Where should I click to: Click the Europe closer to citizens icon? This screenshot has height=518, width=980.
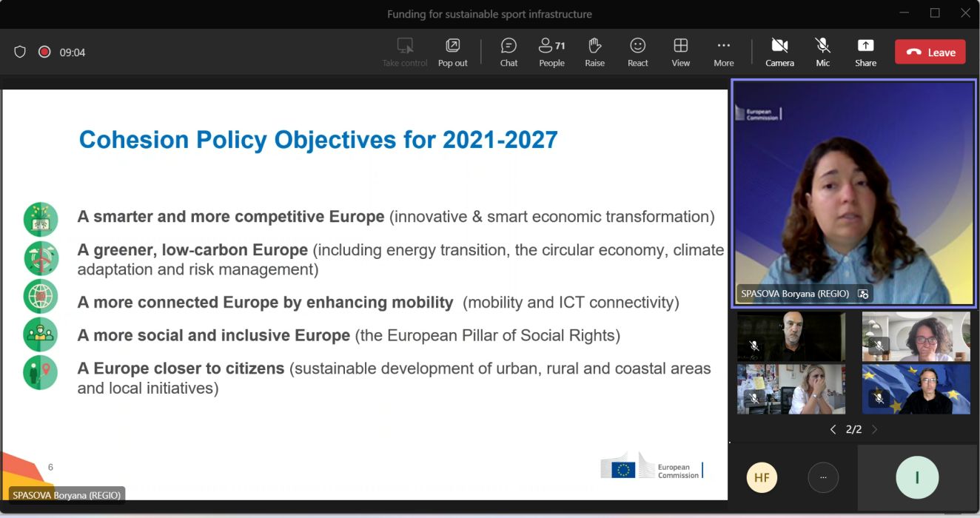(40, 372)
